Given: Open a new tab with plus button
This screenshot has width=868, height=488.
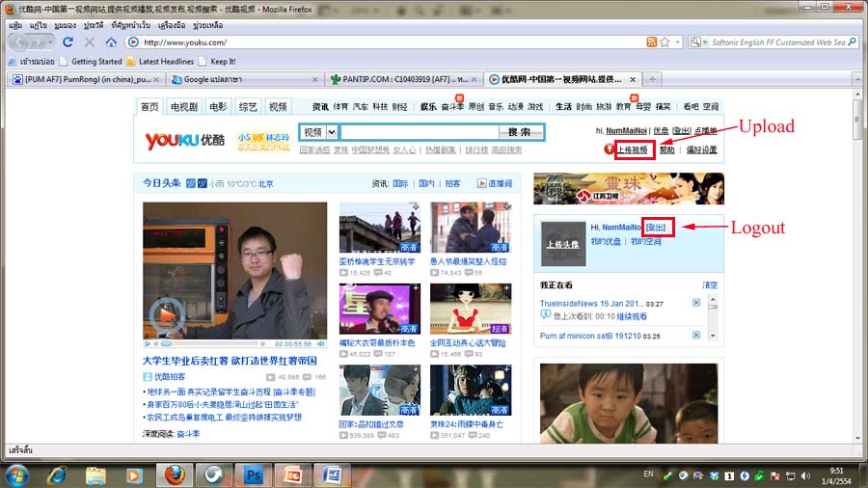Looking at the screenshot, I should click(652, 80).
